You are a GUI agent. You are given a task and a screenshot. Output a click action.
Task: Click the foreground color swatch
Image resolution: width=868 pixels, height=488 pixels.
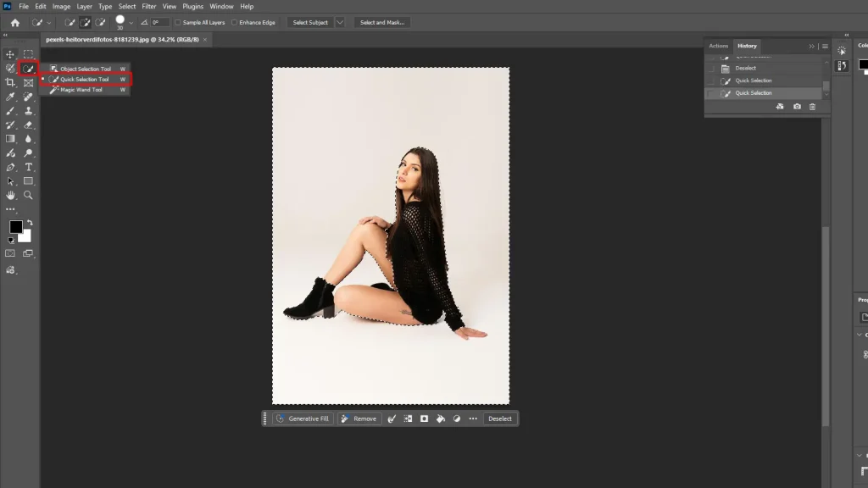pyautogui.click(x=14, y=226)
